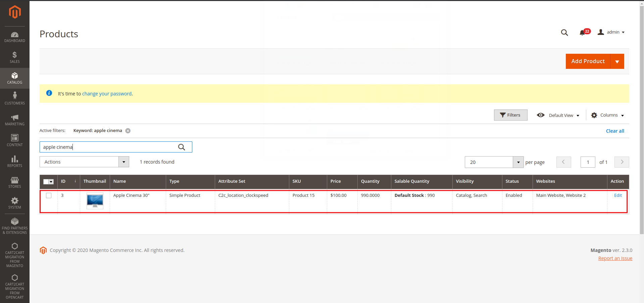Click the admin user avatar icon
644x303 pixels.
coord(601,32)
